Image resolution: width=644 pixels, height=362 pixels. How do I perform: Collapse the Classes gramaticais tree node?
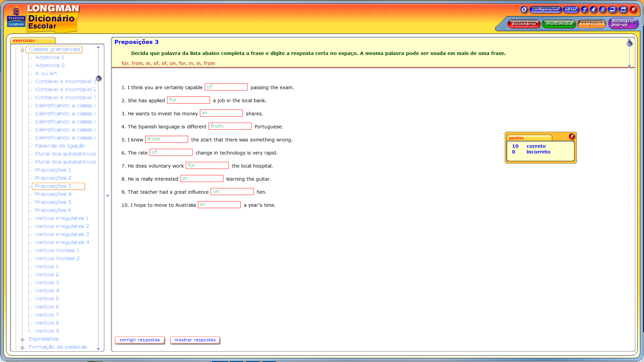coord(22,50)
